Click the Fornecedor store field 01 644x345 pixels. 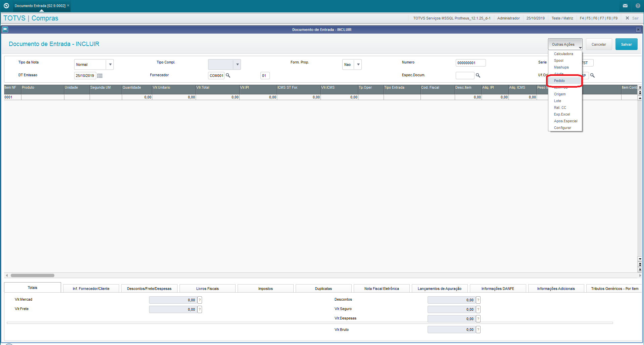265,76
